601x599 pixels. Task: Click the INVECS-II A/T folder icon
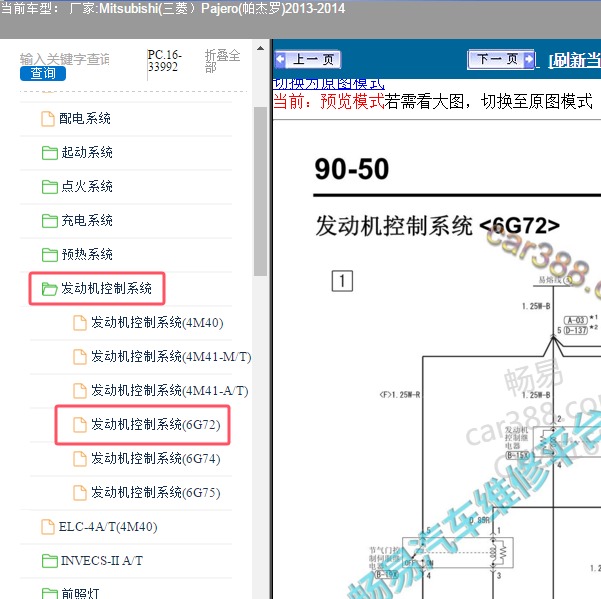[x=49, y=561]
